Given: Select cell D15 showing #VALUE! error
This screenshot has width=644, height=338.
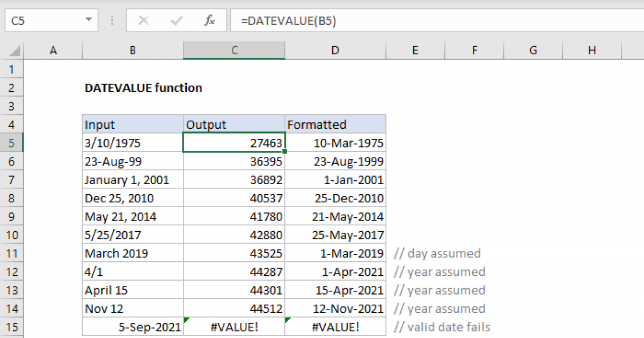Looking at the screenshot, I should pyautogui.click(x=335, y=327).
